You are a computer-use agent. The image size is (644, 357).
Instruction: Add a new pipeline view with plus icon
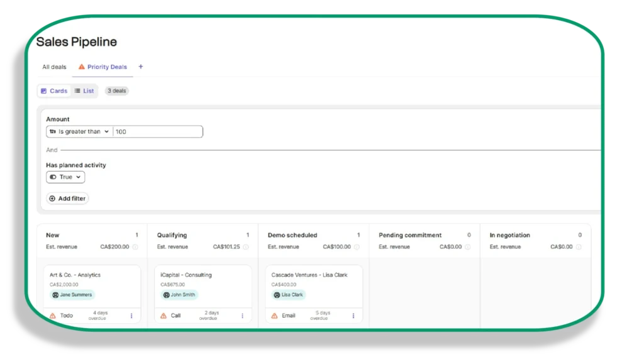140,67
